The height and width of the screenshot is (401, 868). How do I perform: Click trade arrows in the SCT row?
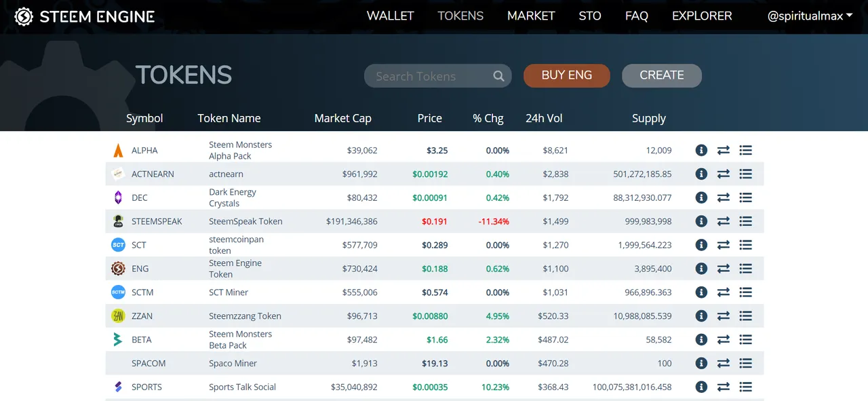[x=724, y=245]
